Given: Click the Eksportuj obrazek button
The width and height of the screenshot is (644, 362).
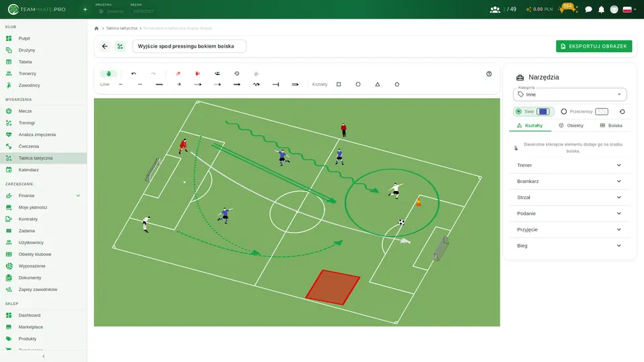Looking at the screenshot, I should coord(594,46).
